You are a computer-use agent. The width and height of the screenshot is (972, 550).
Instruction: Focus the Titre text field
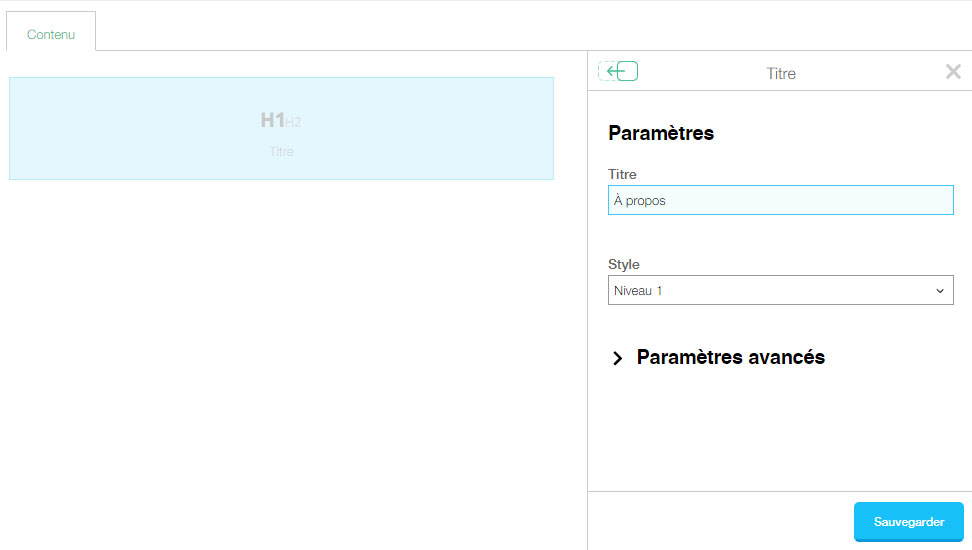(x=780, y=200)
